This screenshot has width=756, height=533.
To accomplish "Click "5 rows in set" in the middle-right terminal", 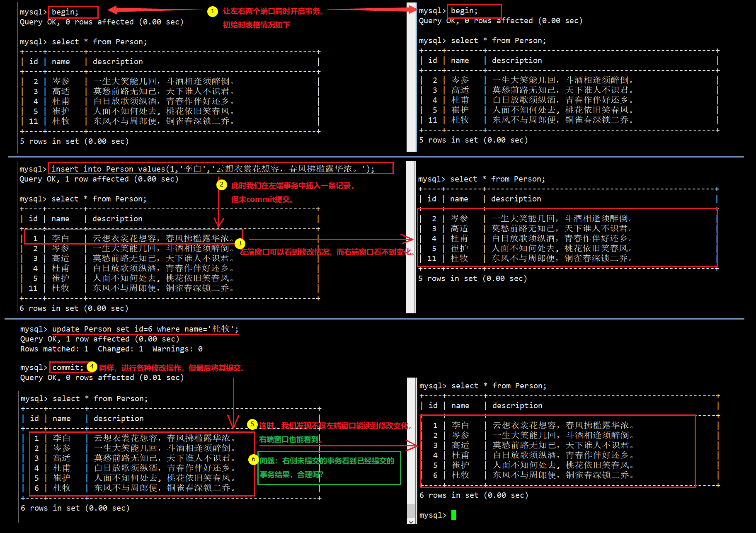I will pyautogui.click(x=472, y=279).
